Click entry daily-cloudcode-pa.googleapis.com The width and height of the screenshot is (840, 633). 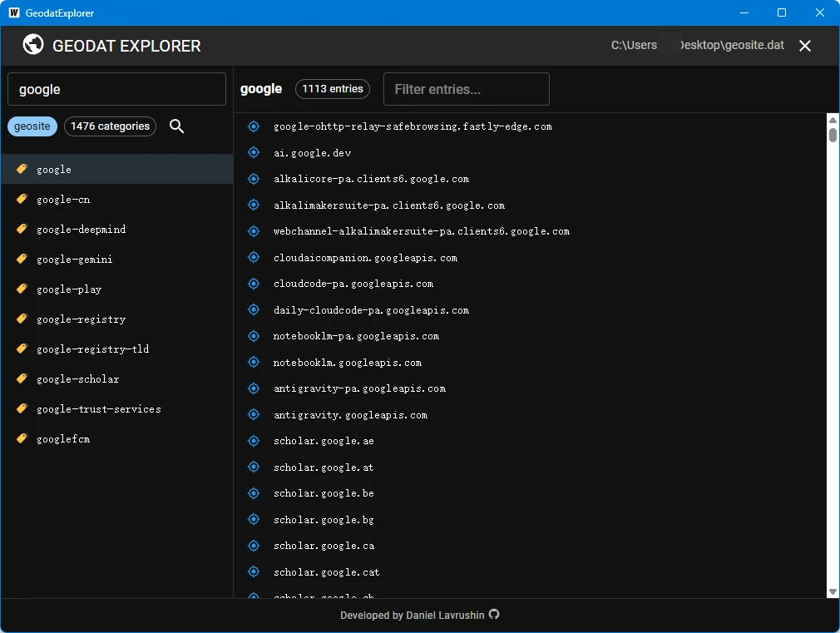[371, 310]
